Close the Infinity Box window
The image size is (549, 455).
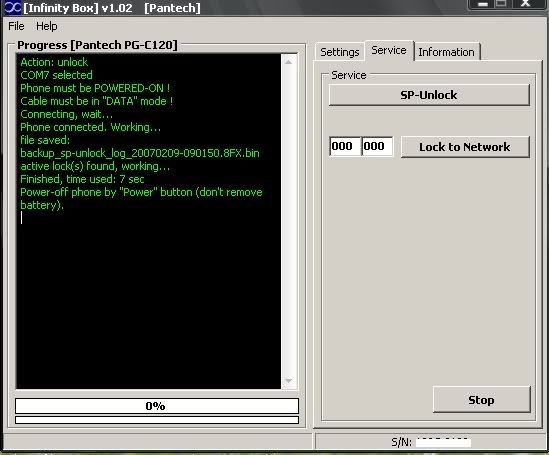pos(526,4)
